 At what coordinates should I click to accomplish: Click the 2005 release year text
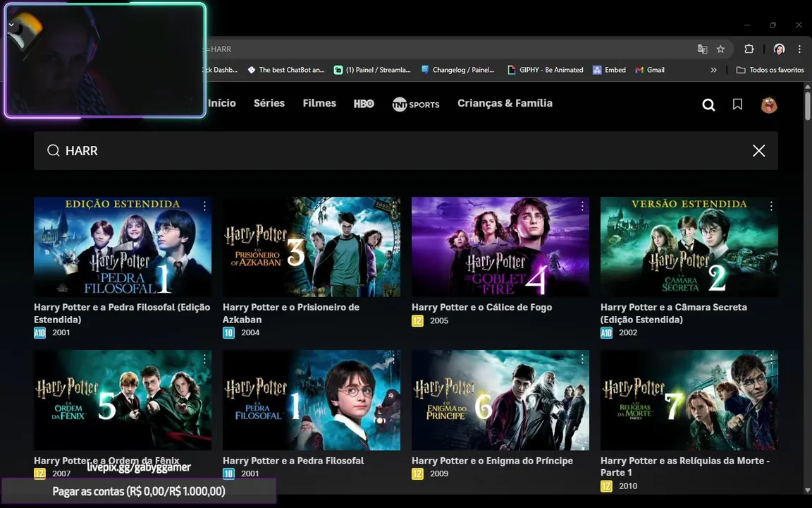(x=439, y=321)
